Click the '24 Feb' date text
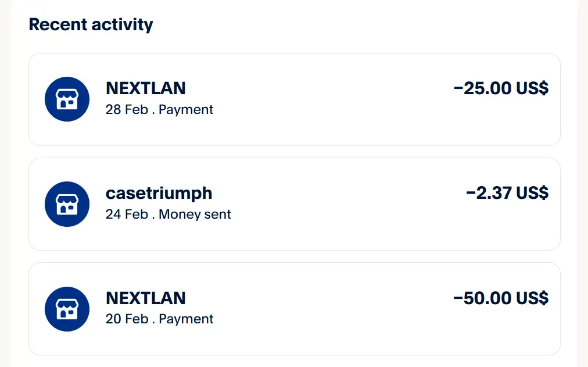Image resolution: width=588 pixels, height=367 pixels. [x=127, y=214]
